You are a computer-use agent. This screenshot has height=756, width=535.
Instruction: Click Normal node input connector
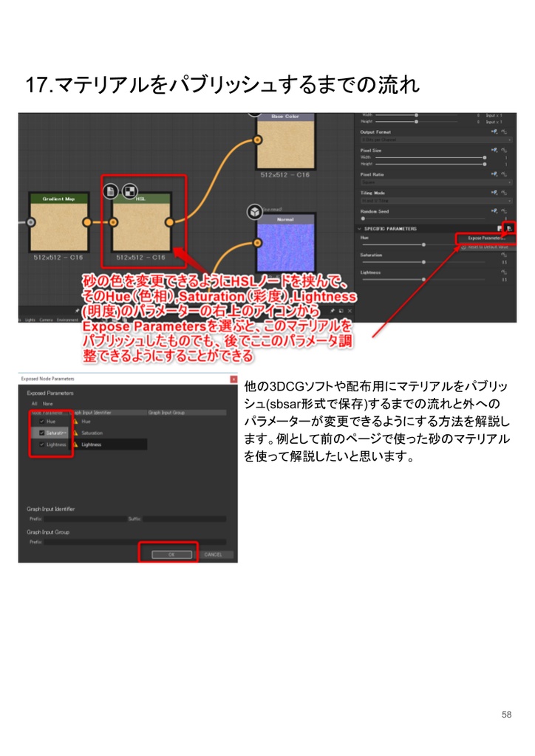258,242
